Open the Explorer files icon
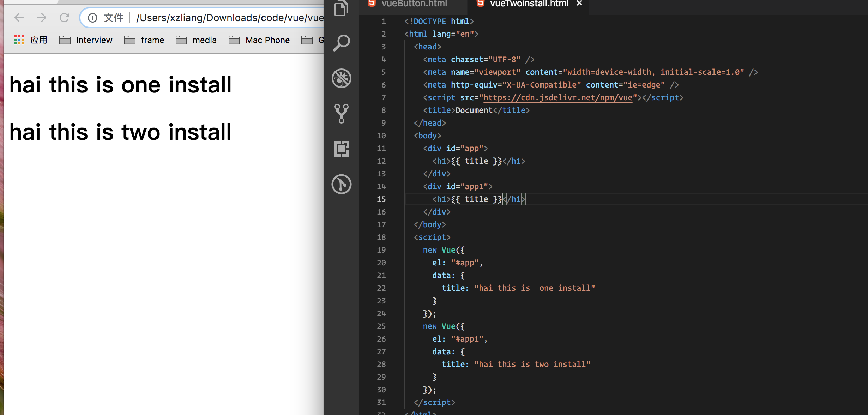Screen dimensions: 868x415 pyautogui.click(x=341, y=8)
